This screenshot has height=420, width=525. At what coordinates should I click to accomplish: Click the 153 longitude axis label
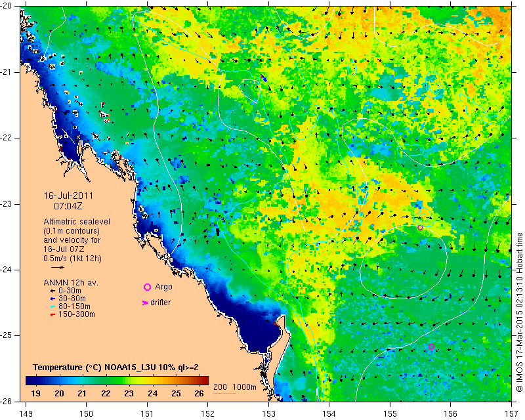pyautogui.click(x=268, y=414)
